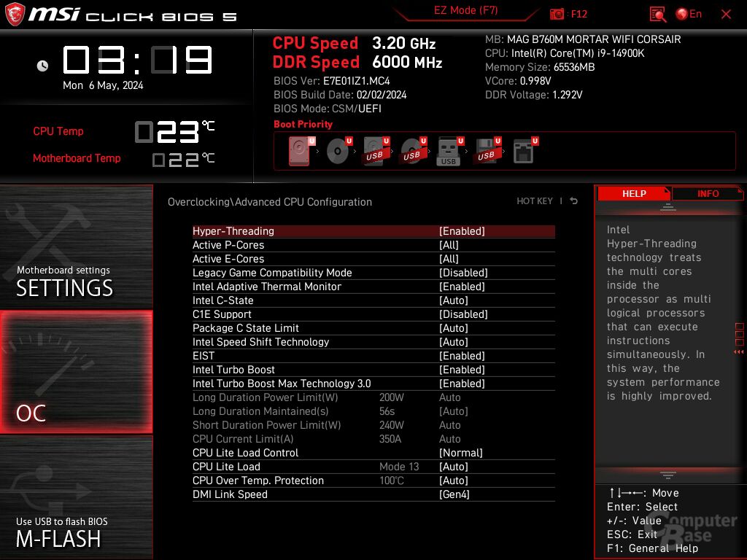
Task: Click the clock icon beside the time
Action: (x=42, y=66)
